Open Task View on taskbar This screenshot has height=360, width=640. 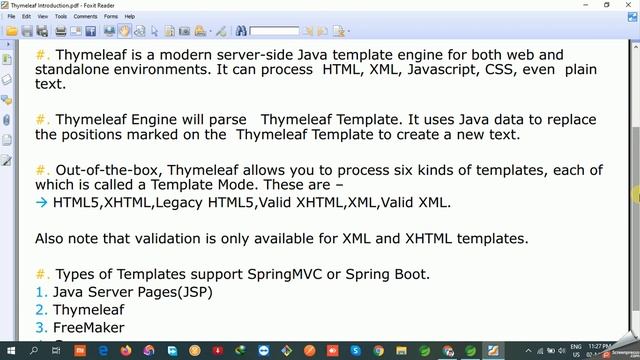(56, 351)
